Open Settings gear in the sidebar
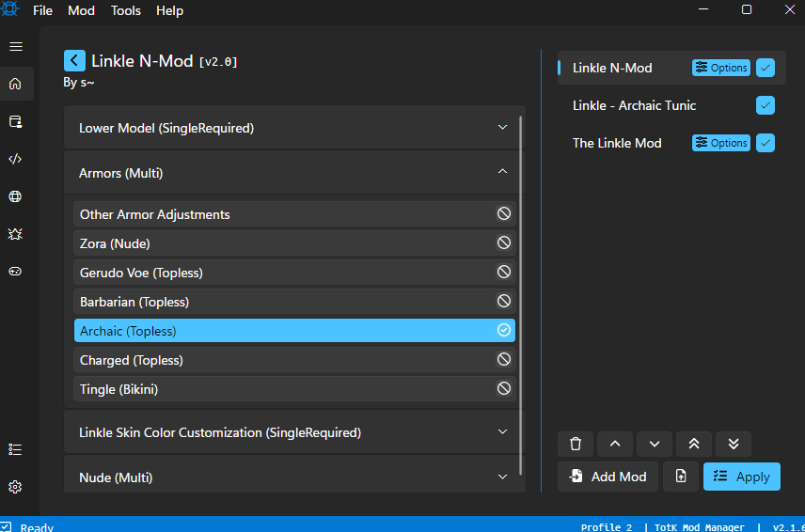This screenshot has height=532, width=805. pos(15,487)
